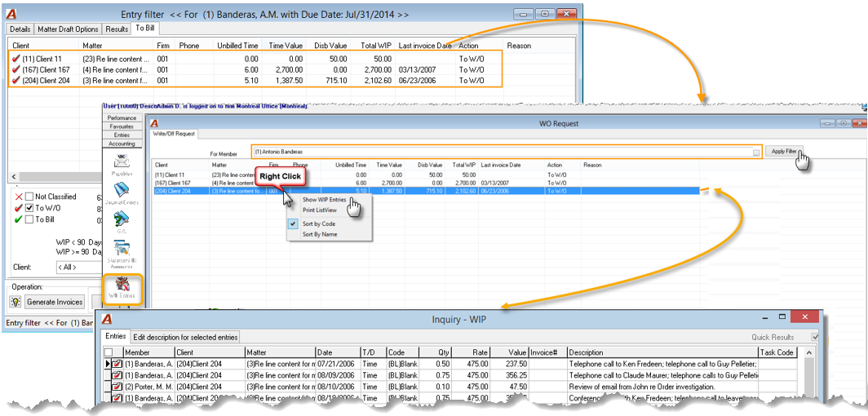
Task: Click the Action column header in Entry filter
Action: click(x=480, y=46)
